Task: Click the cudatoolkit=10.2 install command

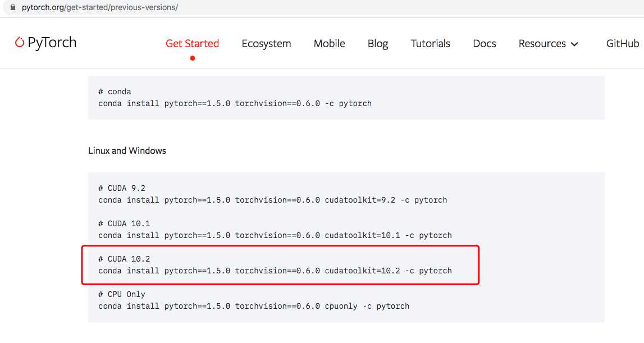Action: tap(275, 271)
